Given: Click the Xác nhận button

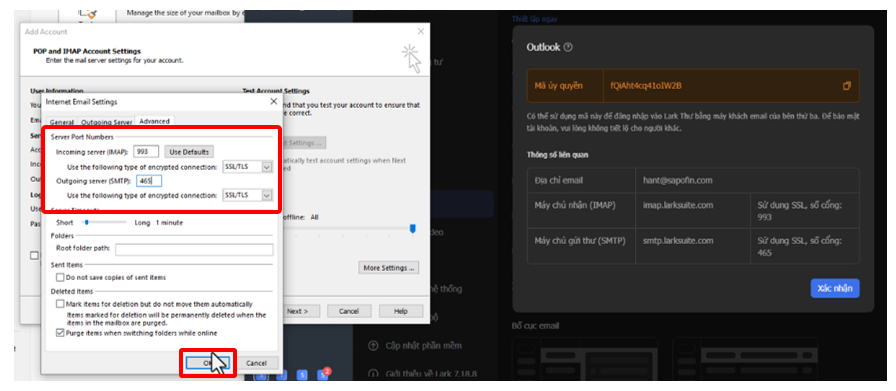Looking at the screenshot, I should coord(835,288).
